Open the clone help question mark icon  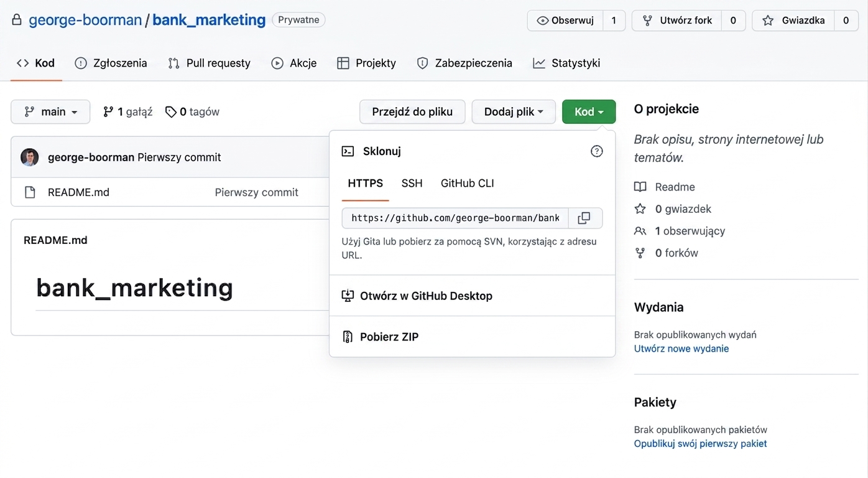point(597,151)
